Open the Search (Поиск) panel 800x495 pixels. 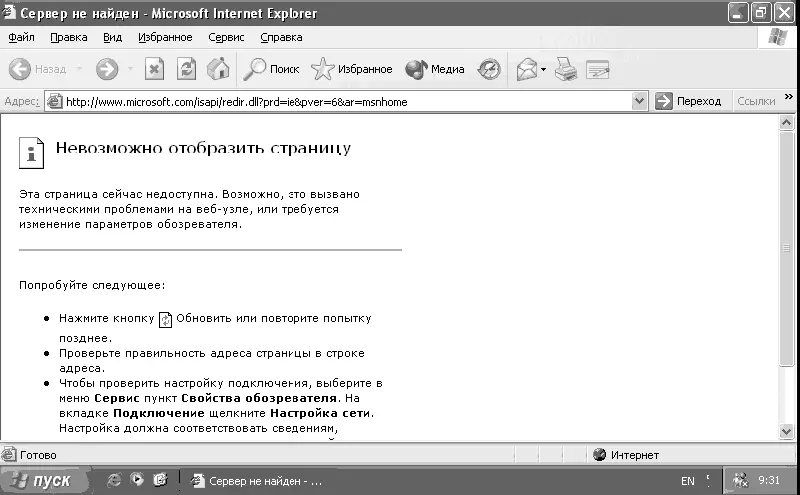[271, 69]
